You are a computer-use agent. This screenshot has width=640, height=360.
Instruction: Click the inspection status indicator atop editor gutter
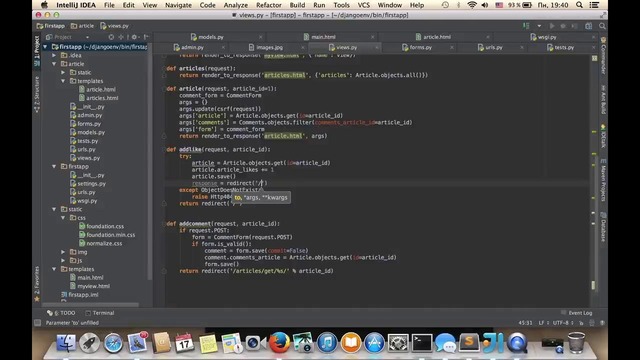595,58
